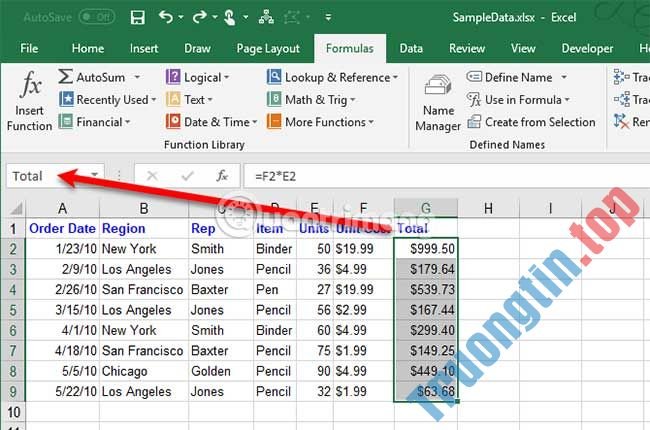This screenshot has width=650, height=430.
Task: Open the Review tab
Action: (467, 49)
